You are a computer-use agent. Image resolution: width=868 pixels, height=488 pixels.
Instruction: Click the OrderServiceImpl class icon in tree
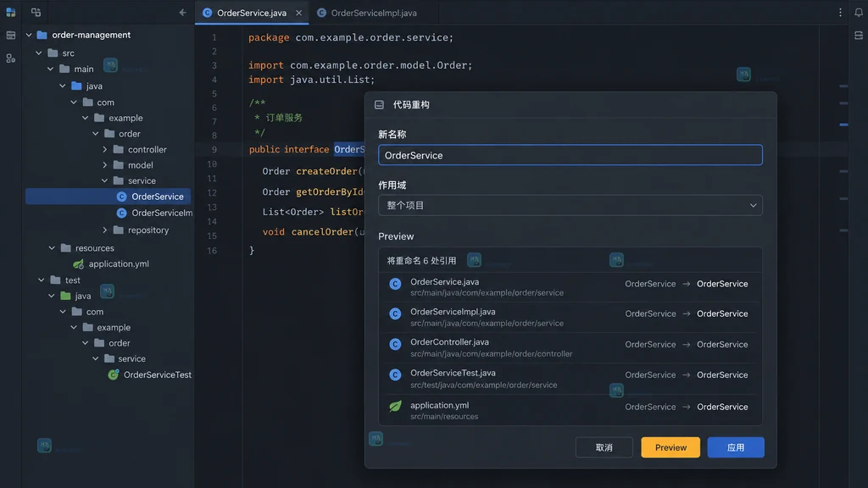pos(122,213)
